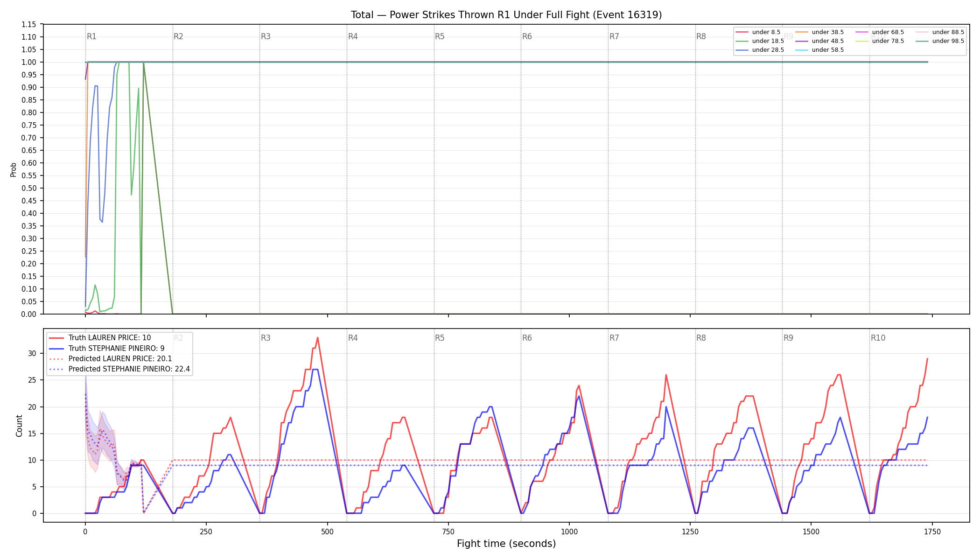Click the R9 round marker in Count chart
The height and width of the screenshot is (560, 980).
tap(788, 338)
